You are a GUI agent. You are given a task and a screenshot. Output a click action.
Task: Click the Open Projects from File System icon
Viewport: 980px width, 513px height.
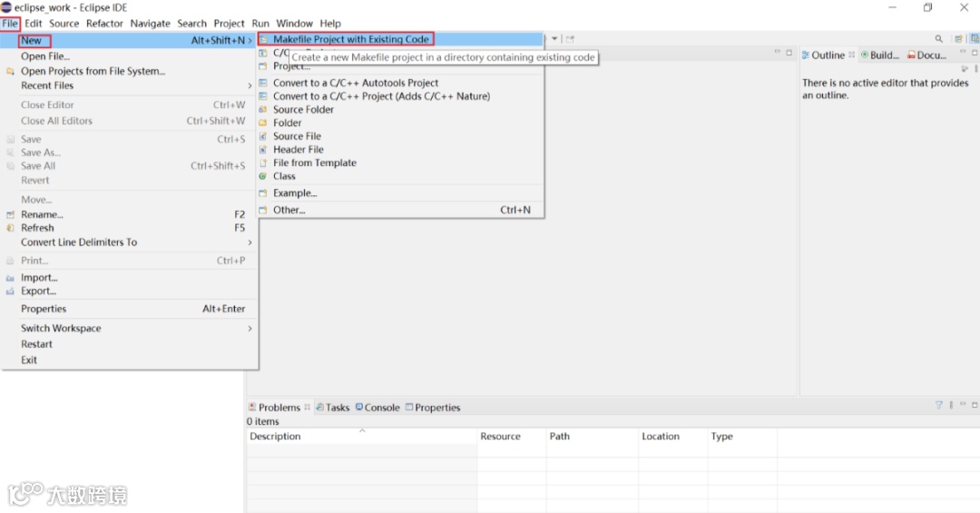(x=10, y=72)
